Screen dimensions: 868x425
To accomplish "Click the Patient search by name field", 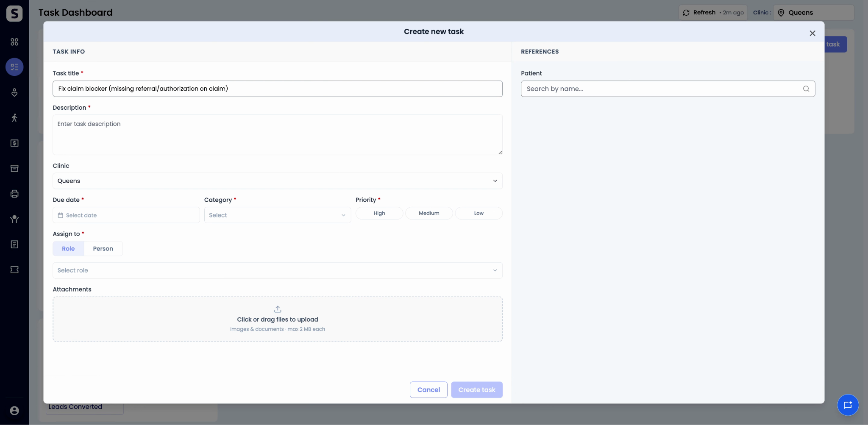I will click(668, 89).
